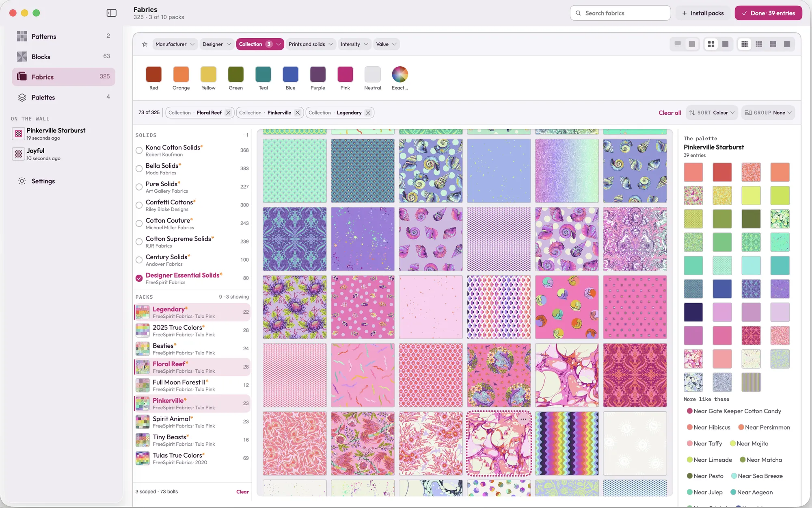Click the Full Moon Forest II pack thumbnail
The image size is (812, 508).
tap(143, 385)
